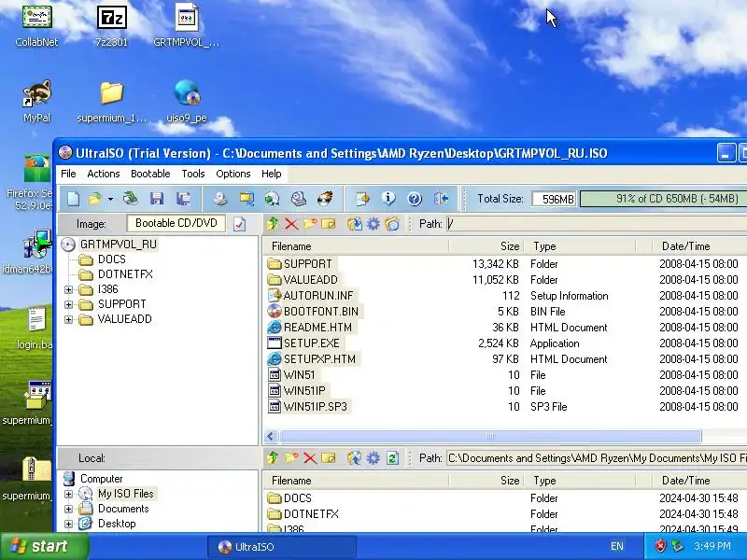
Task: Sort Local pane by Filename column header
Action: coord(356,481)
